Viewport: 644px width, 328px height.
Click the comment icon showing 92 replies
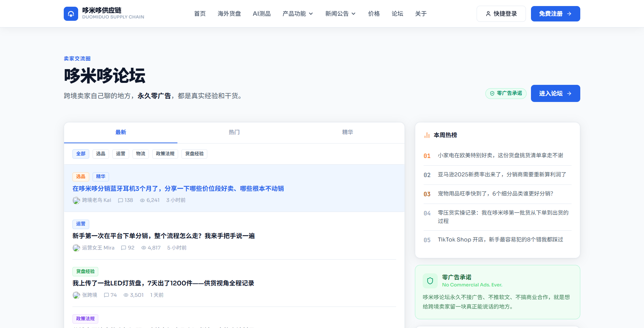(x=123, y=248)
